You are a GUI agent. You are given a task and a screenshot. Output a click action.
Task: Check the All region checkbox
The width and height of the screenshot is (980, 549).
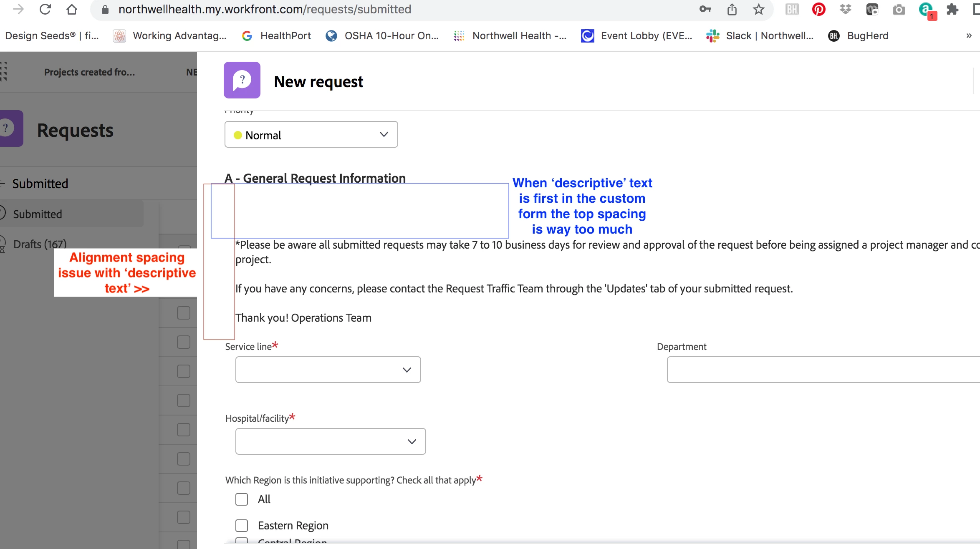click(242, 499)
